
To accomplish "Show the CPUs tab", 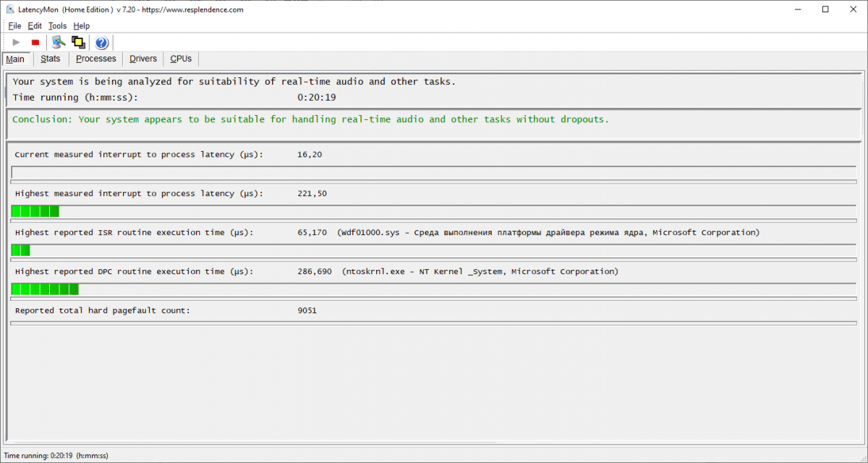I will (x=181, y=59).
